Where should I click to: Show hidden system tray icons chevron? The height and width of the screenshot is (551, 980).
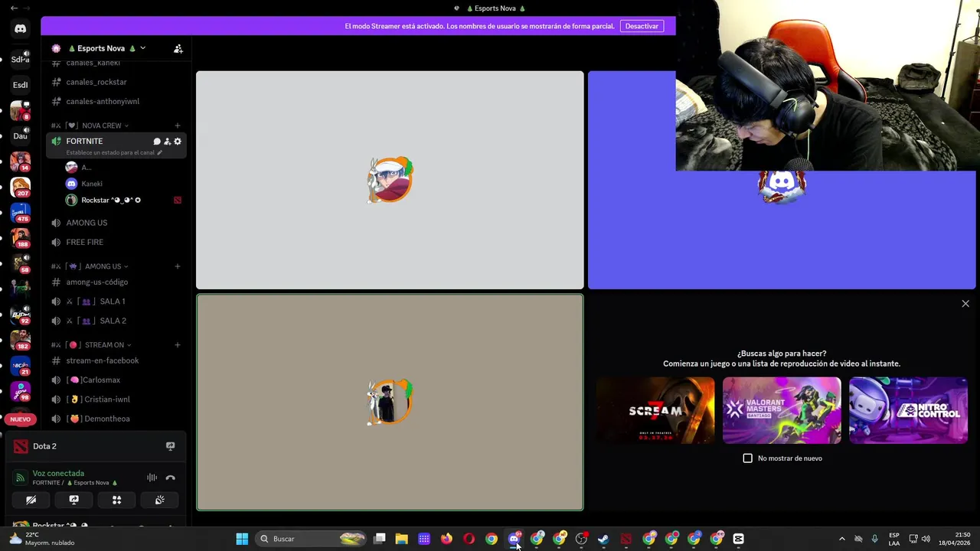[841, 539]
